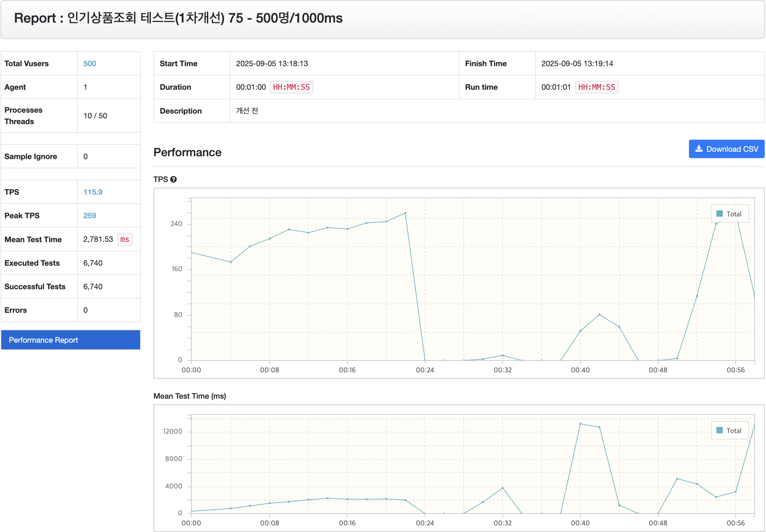This screenshot has height=532, width=766.
Task: Click the 12000 peak point at 00:40 in Mean Test Time chart
Action: [580, 424]
